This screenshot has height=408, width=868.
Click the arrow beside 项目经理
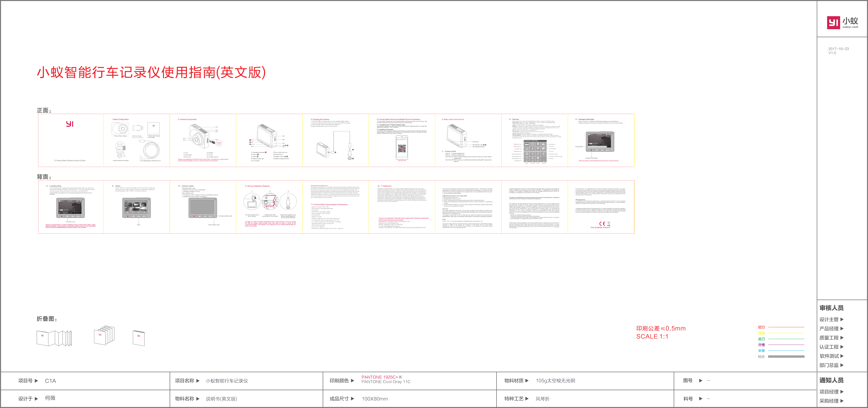[842, 392]
